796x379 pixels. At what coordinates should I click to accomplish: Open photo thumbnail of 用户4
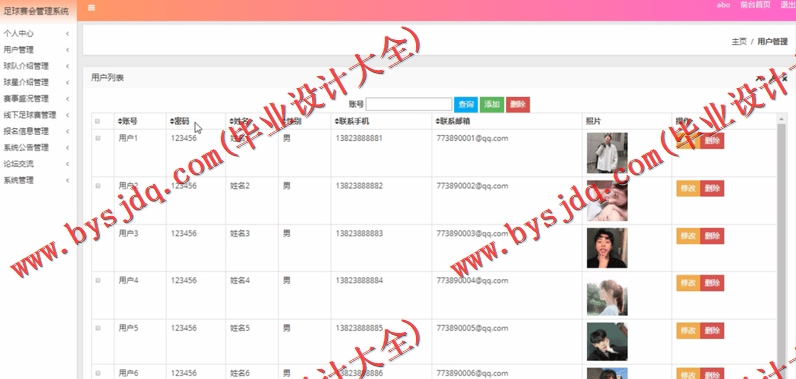(x=607, y=295)
